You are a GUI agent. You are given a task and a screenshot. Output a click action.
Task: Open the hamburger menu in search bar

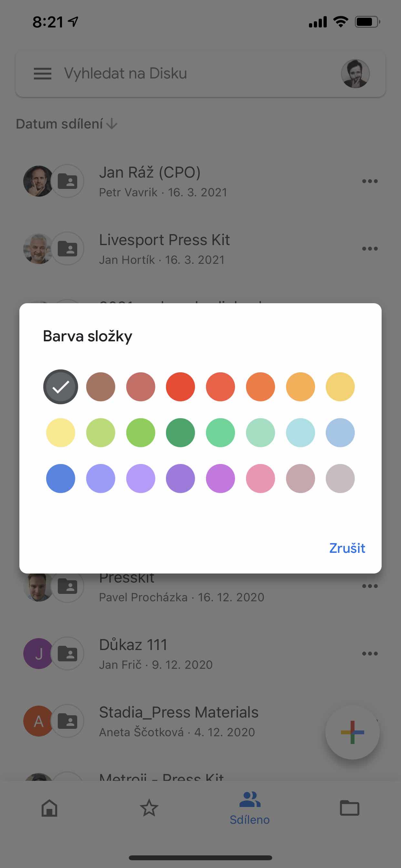[x=43, y=73]
